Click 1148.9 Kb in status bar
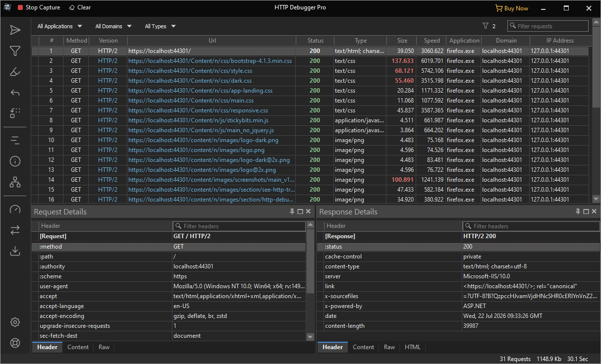Viewport: 601px width, 364px height. [x=549, y=359]
